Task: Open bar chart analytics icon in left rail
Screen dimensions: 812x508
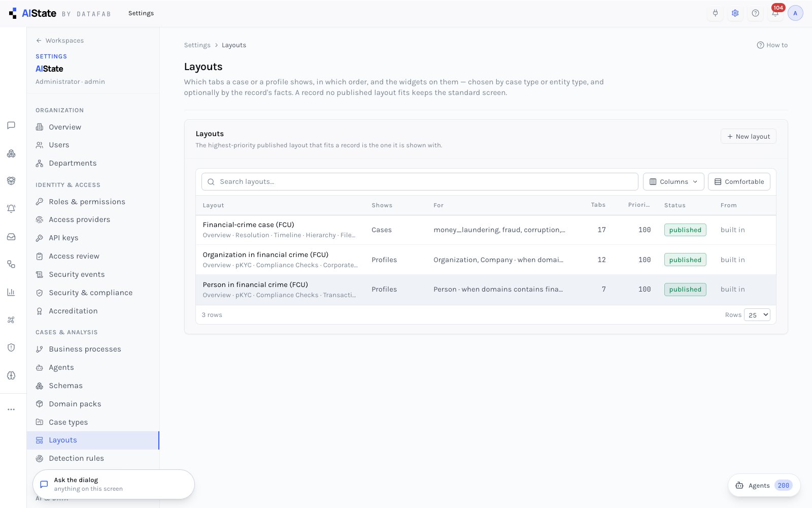Action: [11, 292]
